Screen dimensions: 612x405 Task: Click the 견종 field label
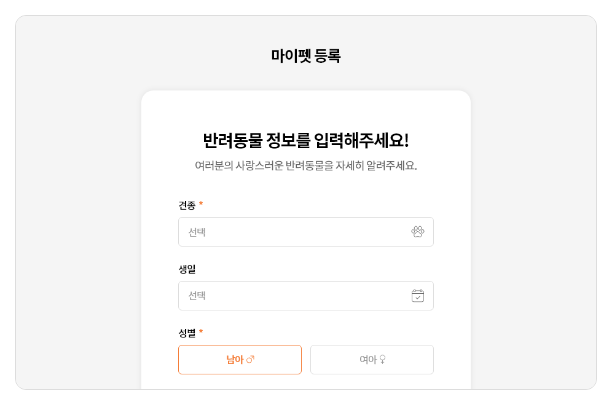(x=187, y=205)
